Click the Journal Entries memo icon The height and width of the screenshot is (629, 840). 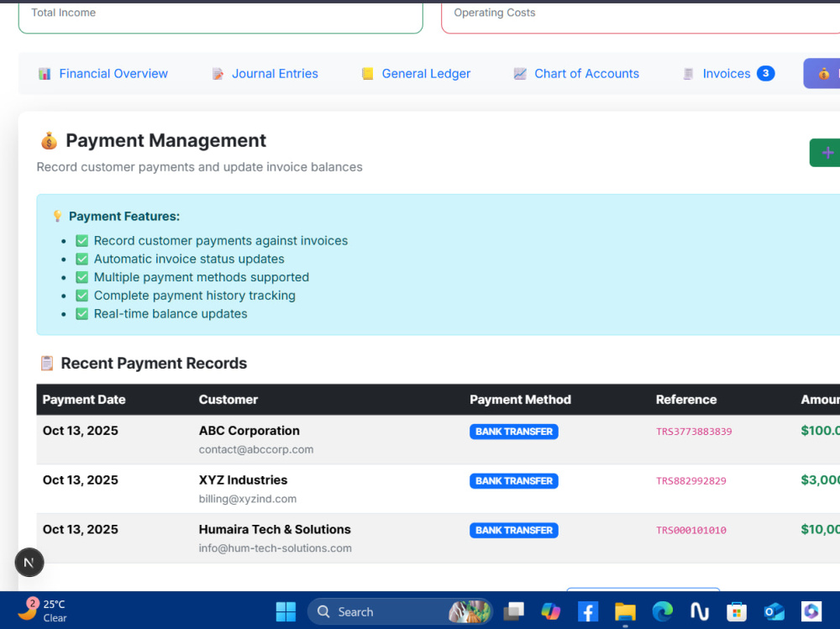coord(218,74)
